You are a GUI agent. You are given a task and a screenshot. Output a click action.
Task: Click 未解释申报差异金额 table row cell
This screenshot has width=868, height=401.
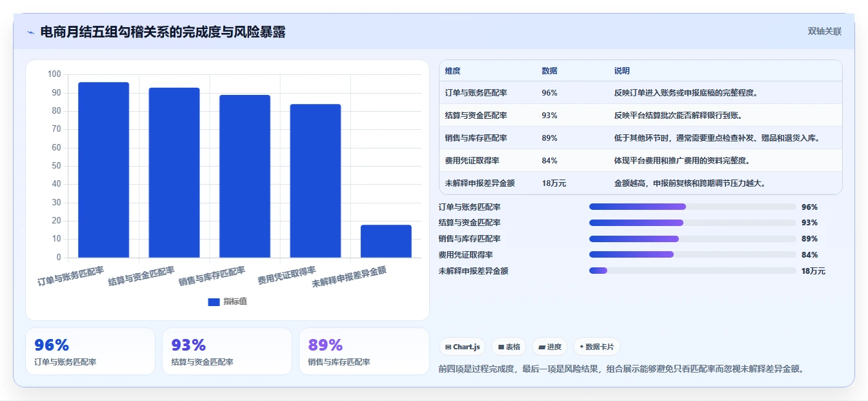pos(479,183)
